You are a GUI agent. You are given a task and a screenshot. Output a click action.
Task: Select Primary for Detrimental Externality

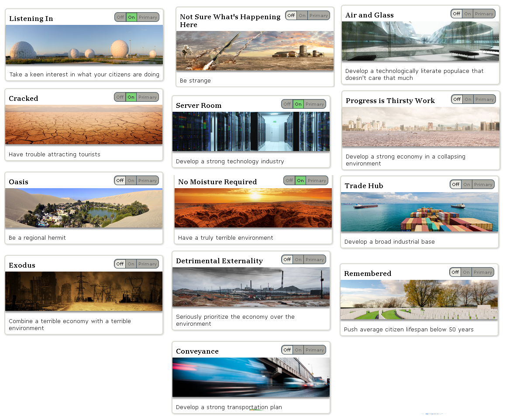(x=315, y=259)
